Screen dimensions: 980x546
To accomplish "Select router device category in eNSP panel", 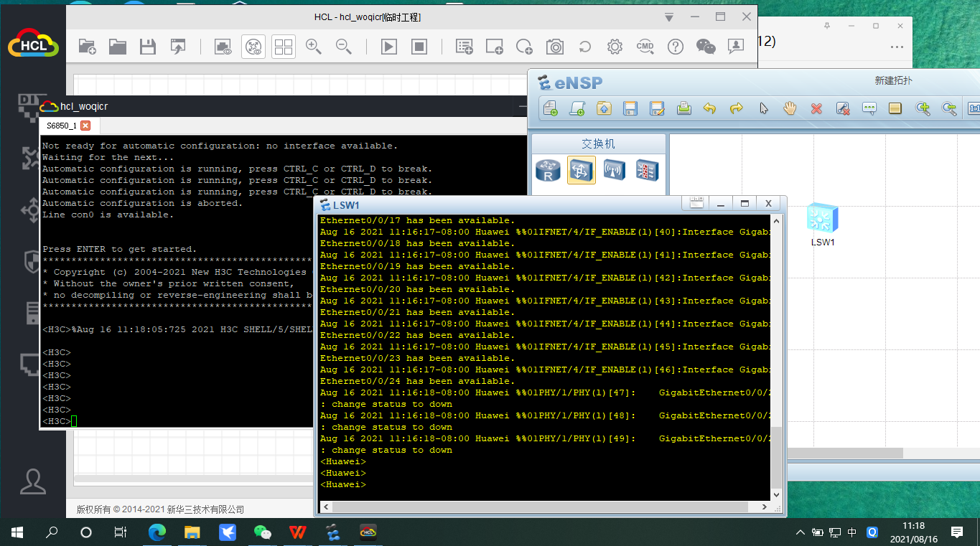I will tap(548, 170).
